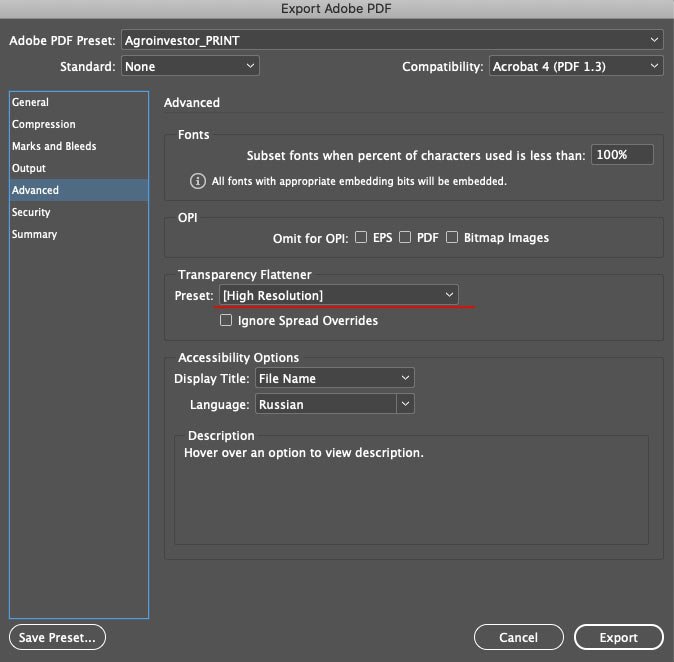Open the Display Title dropdown
Viewport: 674px width, 662px height.
(x=335, y=378)
